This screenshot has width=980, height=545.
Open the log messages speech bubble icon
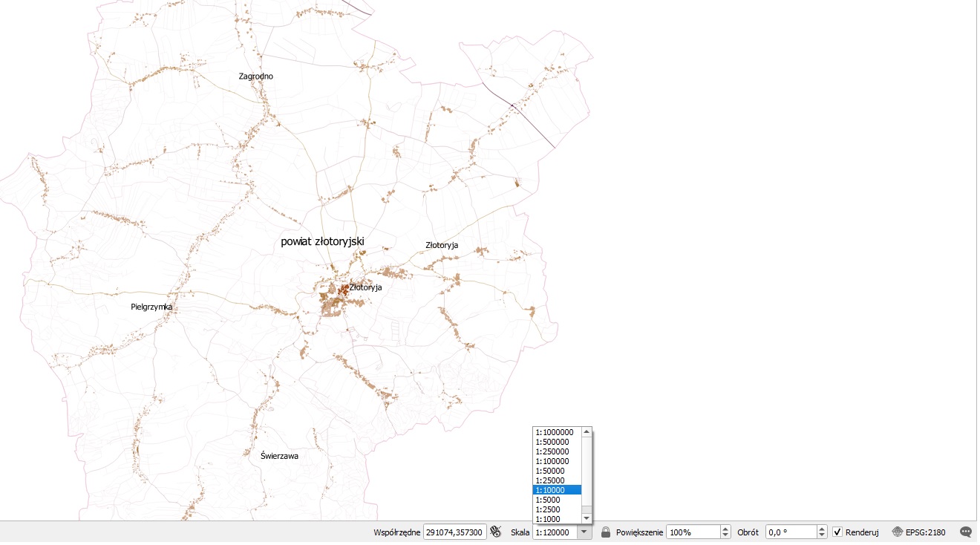[965, 532]
